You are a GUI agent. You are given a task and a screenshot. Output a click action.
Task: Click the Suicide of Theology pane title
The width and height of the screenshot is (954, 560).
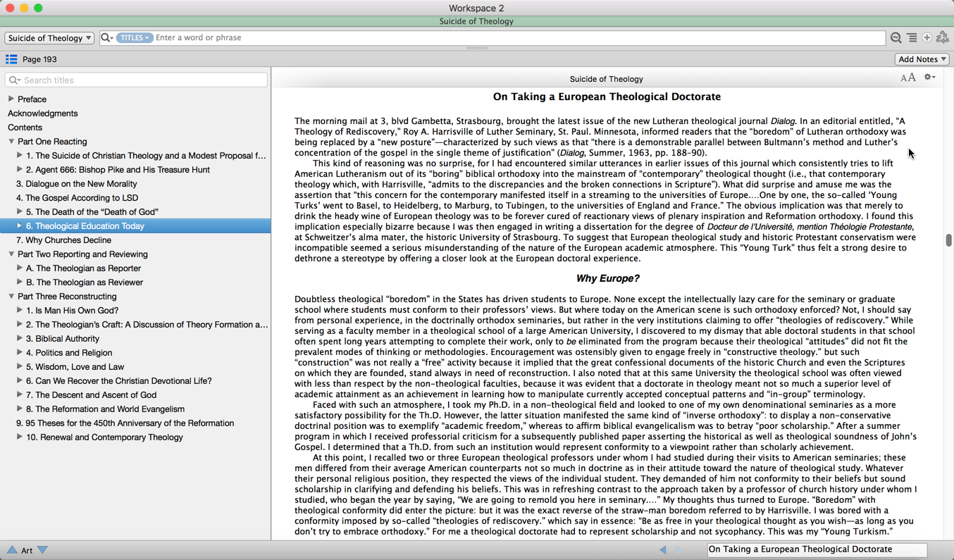click(x=606, y=79)
